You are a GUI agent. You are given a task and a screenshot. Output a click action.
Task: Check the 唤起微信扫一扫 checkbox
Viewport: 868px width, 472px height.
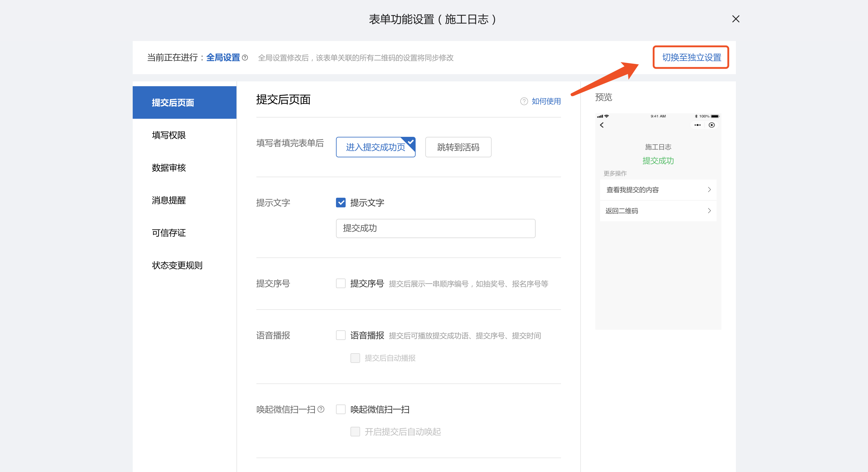coord(341,409)
